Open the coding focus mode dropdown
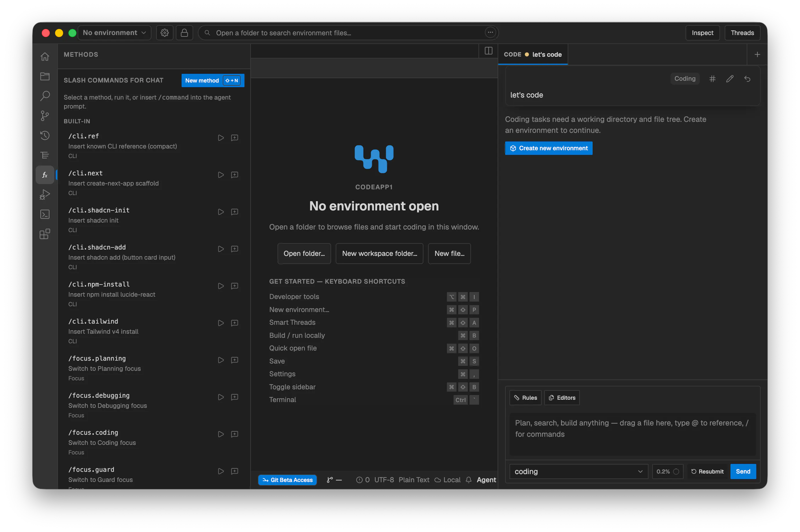 pyautogui.click(x=578, y=471)
